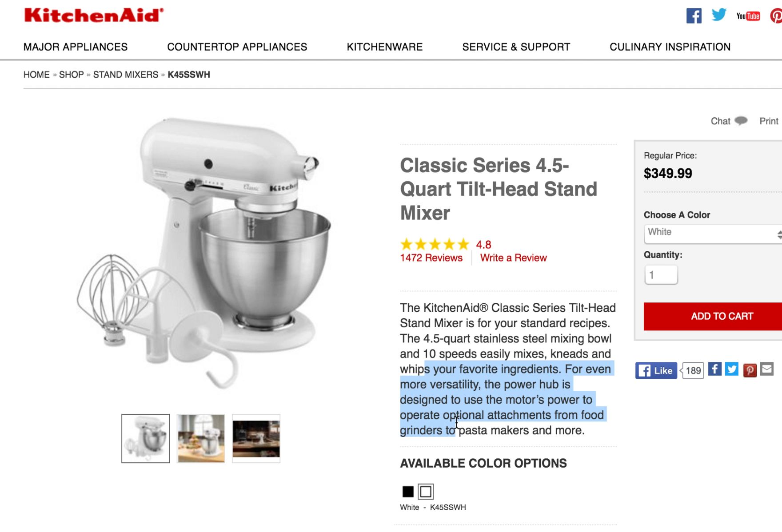Click the Quantity input field
The width and height of the screenshot is (782, 532).
click(x=661, y=275)
